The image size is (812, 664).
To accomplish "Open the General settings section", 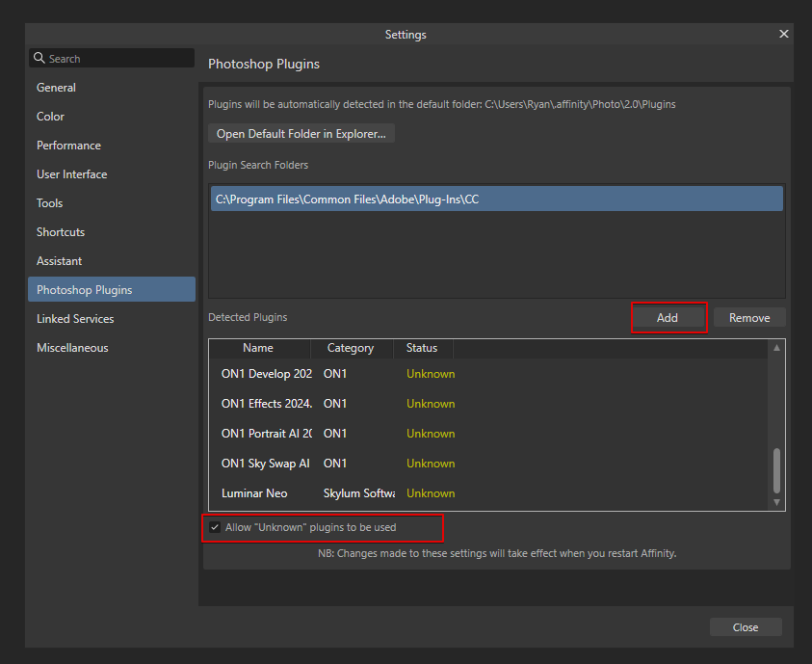I will coord(56,88).
